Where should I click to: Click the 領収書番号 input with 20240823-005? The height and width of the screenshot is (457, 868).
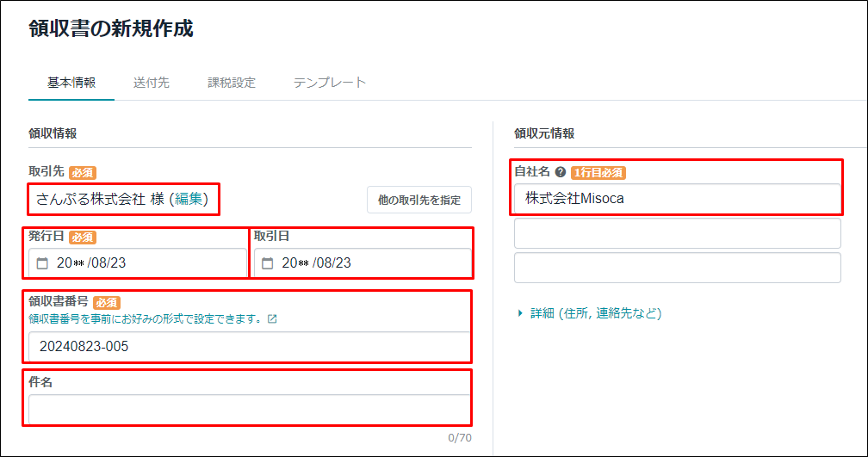pyautogui.click(x=250, y=346)
